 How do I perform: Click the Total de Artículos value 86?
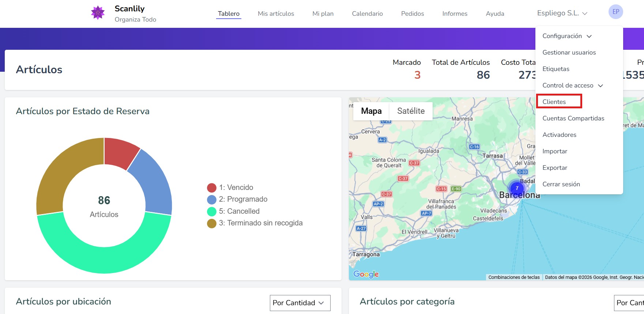(x=483, y=75)
